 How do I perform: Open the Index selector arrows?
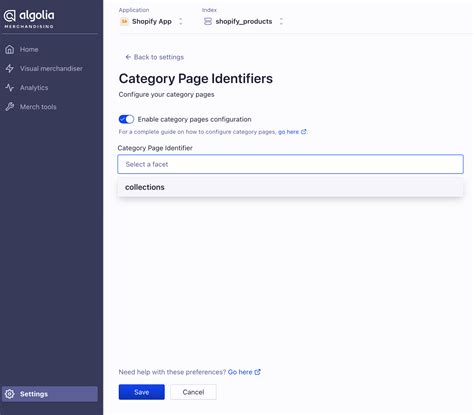(281, 22)
